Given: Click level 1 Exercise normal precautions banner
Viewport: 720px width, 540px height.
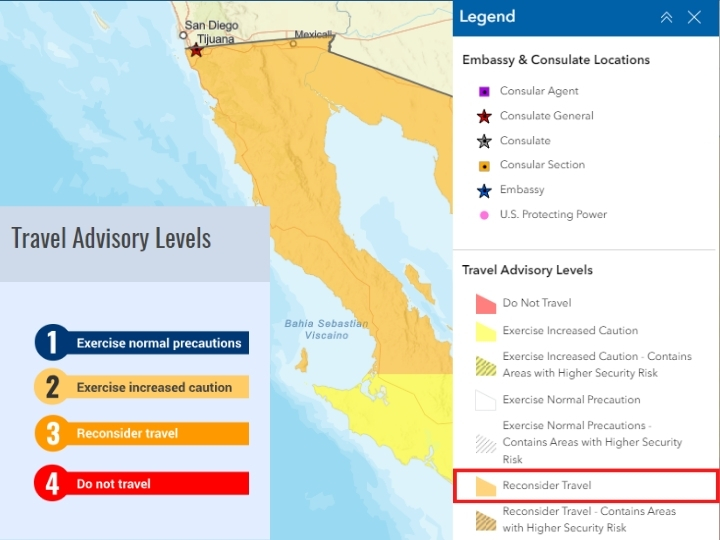Looking at the screenshot, I should pyautogui.click(x=142, y=343).
